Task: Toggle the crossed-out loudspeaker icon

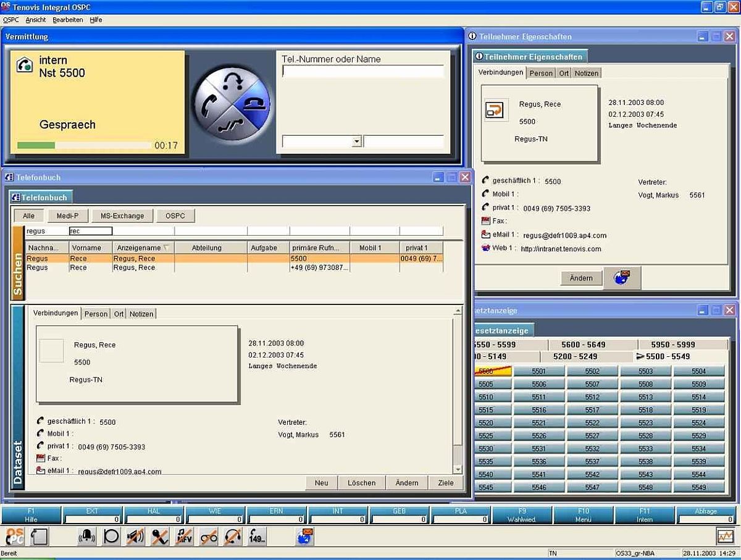Action: (x=135, y=537)
